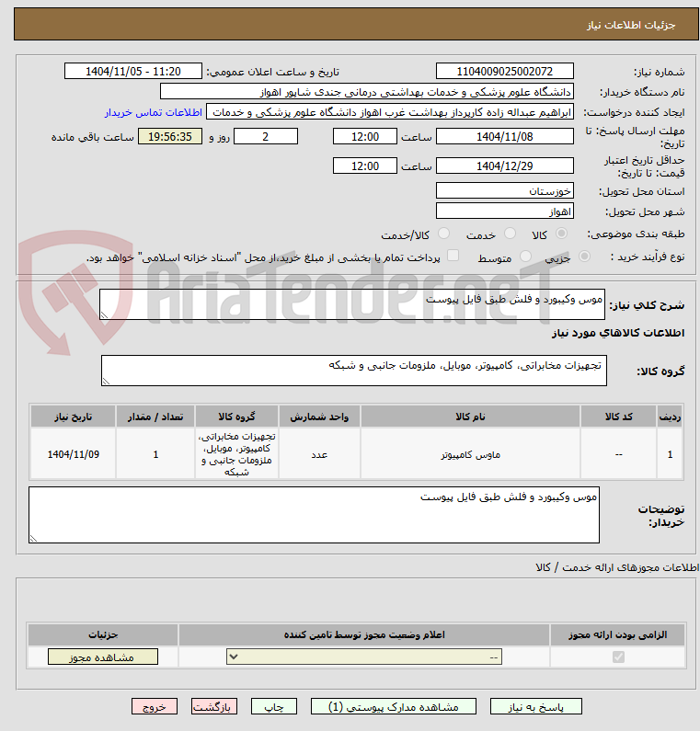Screen dimensions: 700x731
Task: Click the استان محل تحویل خوزستان field
Action: coord(505,190)
